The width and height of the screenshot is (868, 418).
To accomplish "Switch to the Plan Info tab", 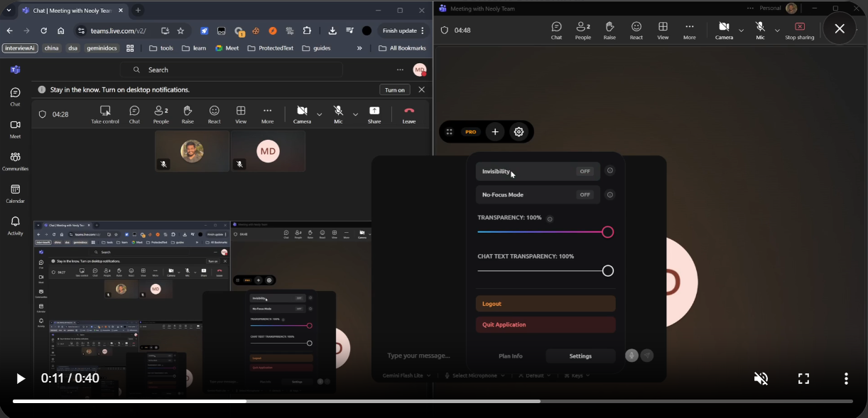I will click(510, 356).
